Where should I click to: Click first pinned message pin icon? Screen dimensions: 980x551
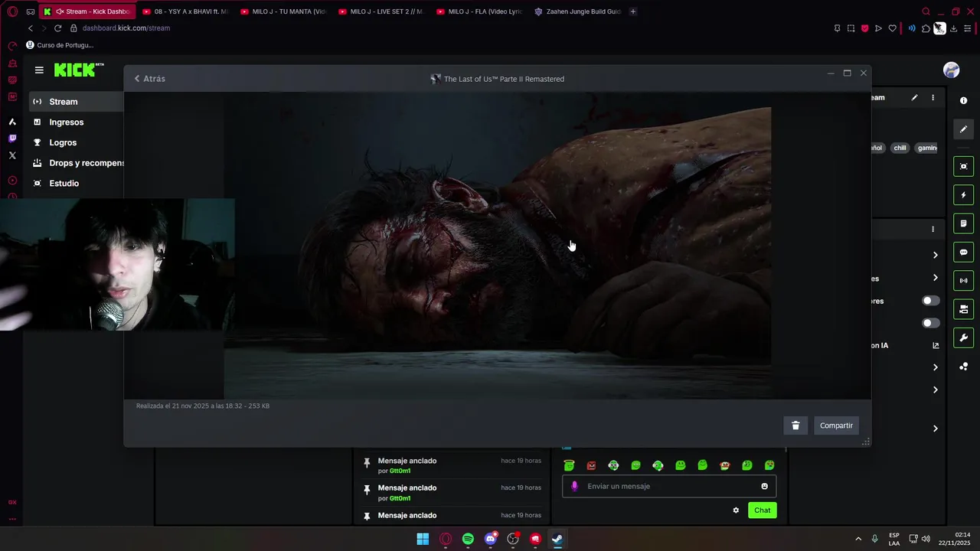point(367,462)
